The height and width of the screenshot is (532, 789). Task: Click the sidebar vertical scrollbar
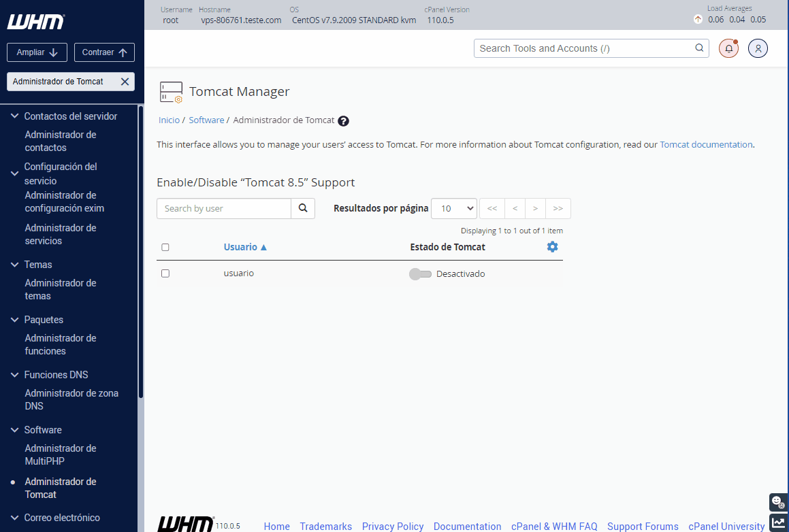[x=141, y=252]
